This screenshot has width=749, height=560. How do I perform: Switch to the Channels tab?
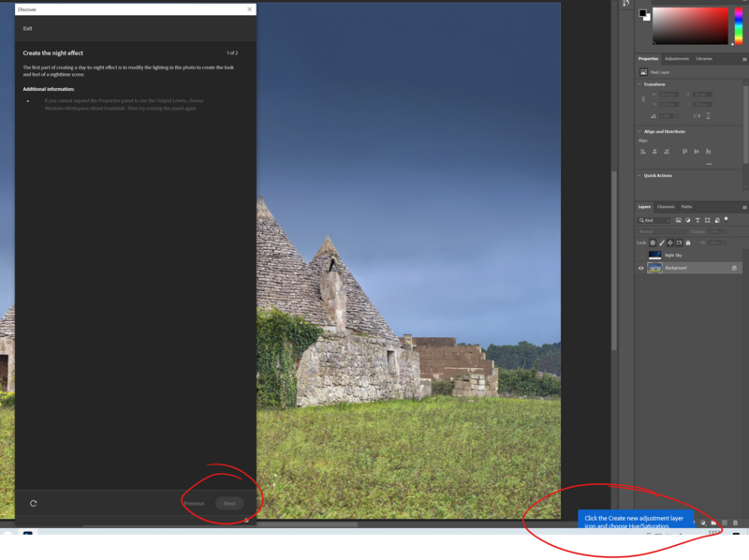666,207
